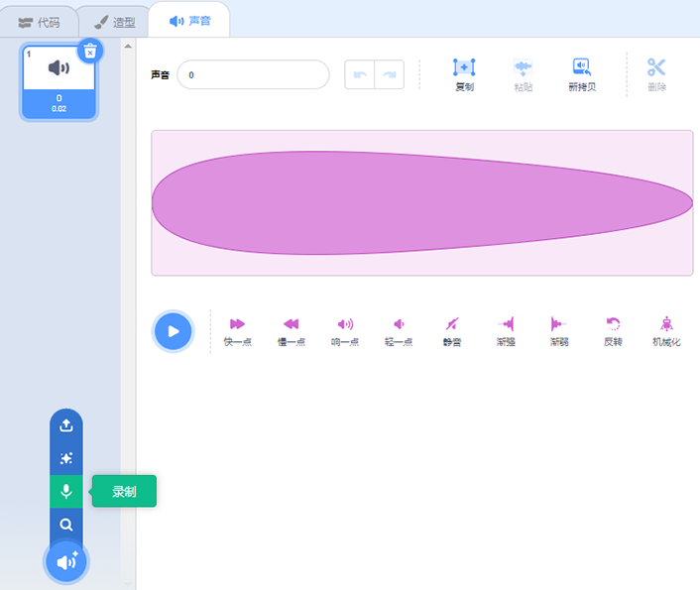Apply the 渐弱 (fade out) effect
The image size is (700, 590).
558,324
